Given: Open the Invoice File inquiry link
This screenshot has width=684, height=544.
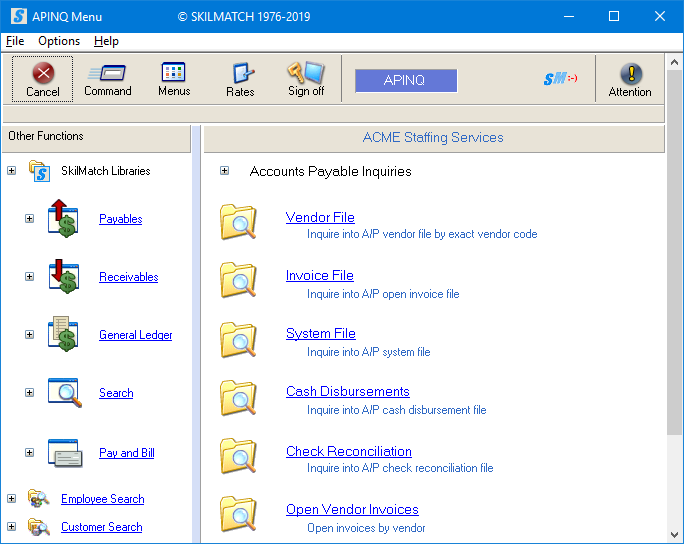Looking at the screenshot, I should [x=320, y=275].
